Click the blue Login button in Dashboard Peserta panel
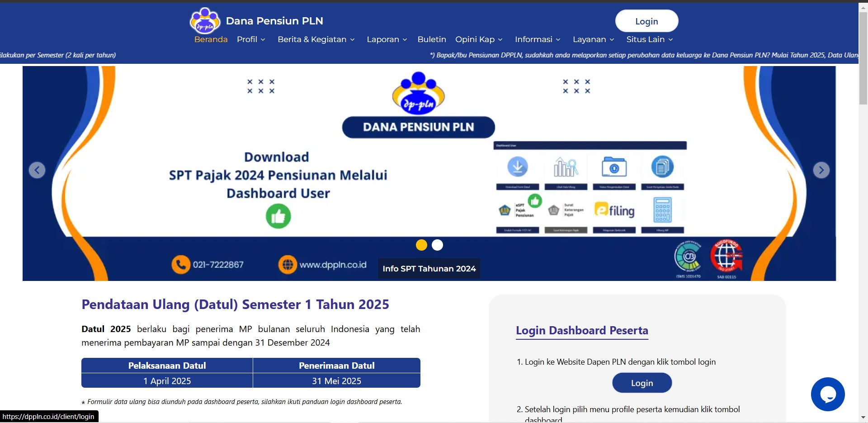The width and height of the screenshot is (868, 423). (x=642, y=383)
